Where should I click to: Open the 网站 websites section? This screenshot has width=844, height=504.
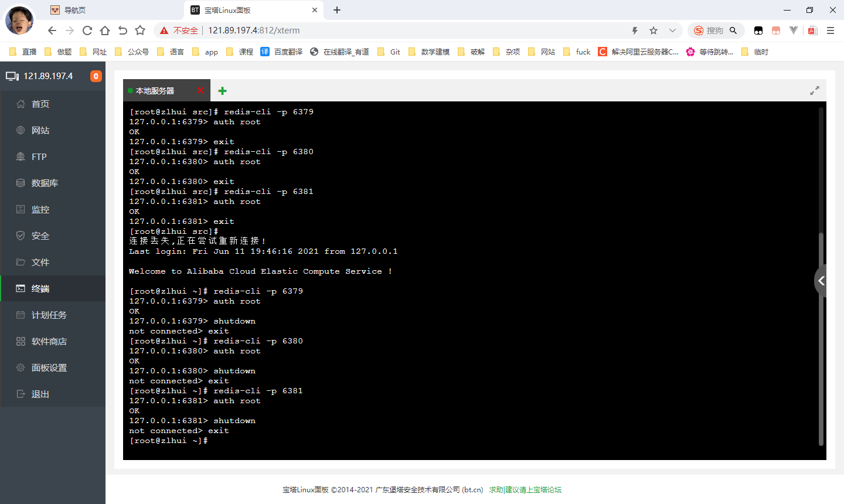pos(40,130)
